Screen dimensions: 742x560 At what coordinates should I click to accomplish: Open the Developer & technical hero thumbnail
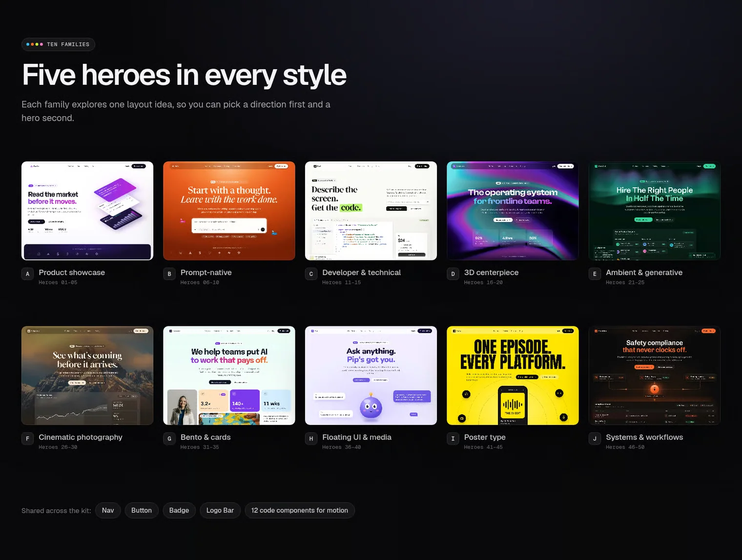tap(371, 211)
